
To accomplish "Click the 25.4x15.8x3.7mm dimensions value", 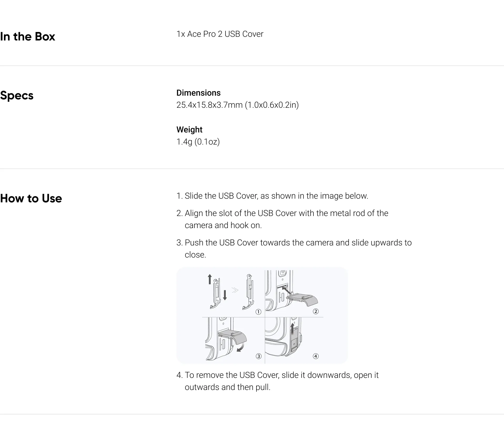I will pos(238,105).
